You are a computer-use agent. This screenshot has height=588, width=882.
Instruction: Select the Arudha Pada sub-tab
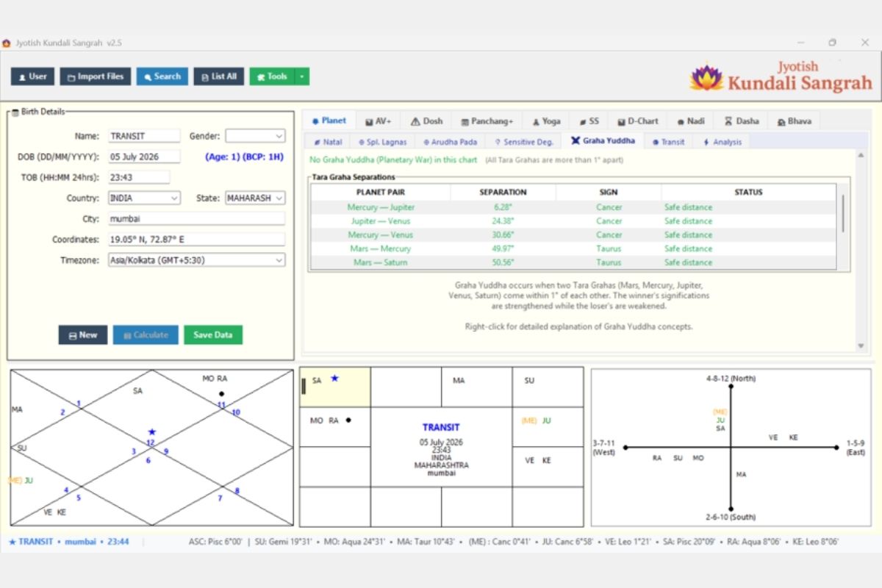450,142
